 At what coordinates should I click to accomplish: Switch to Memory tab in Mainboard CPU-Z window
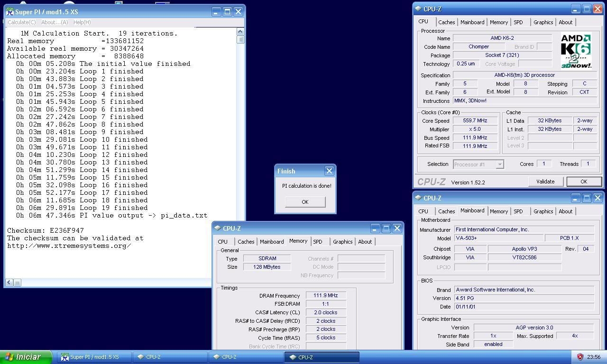click(x=499, y=211)
